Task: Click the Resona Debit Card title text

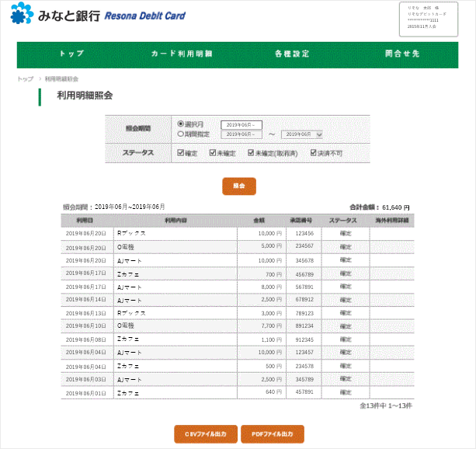Action: coord(144,16)
